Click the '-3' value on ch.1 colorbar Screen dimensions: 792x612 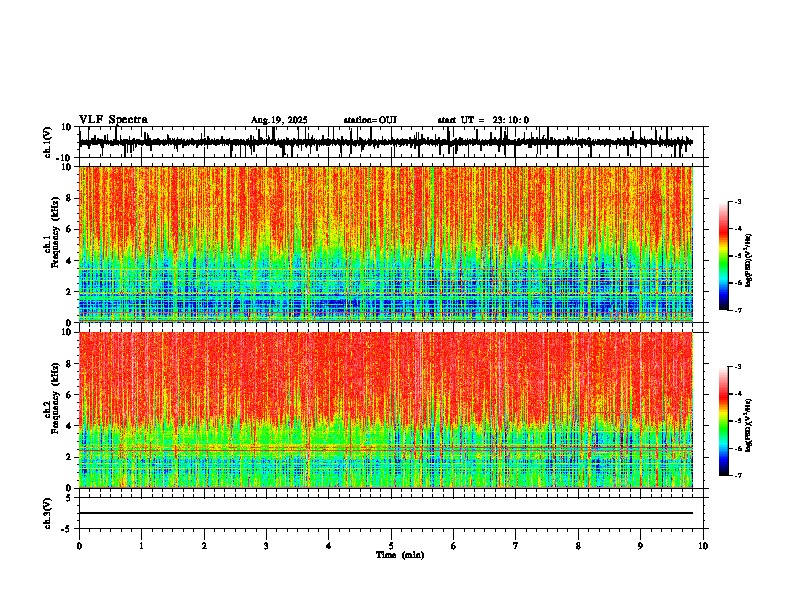pyautogui.click(x=737, y=201)
